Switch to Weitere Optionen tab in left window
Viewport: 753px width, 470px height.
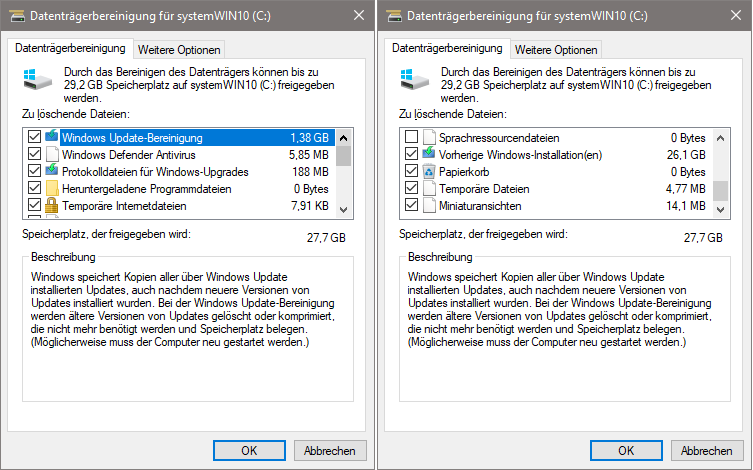(x=179, y=50)
